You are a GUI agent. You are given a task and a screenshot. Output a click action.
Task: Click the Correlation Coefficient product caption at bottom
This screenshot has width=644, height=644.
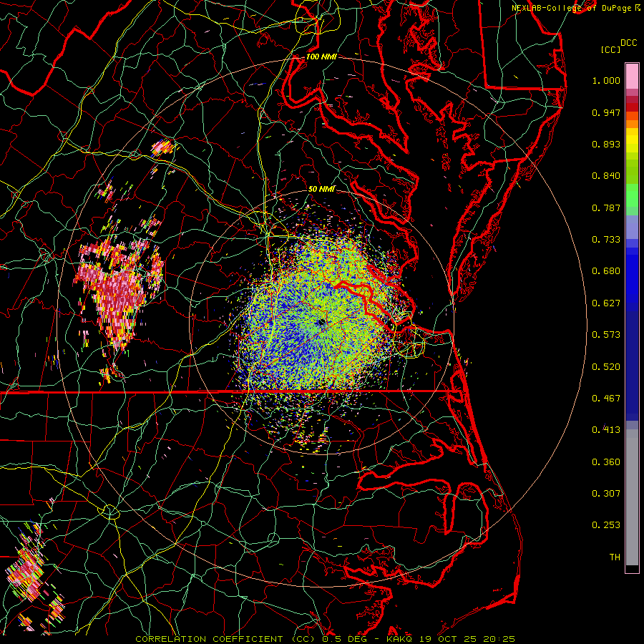pos(325,639)
